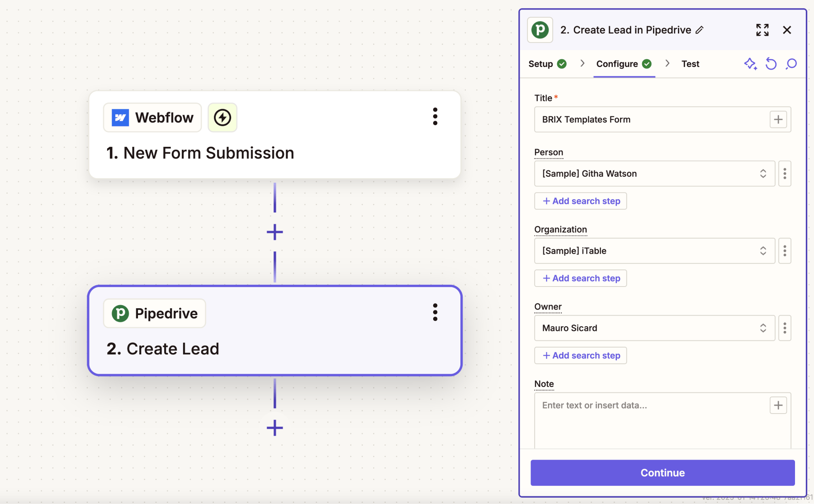The width and height of the screenshot is (814, 504).
Task: Insert data into Note with plus icon
Action: tap(778, 405)
